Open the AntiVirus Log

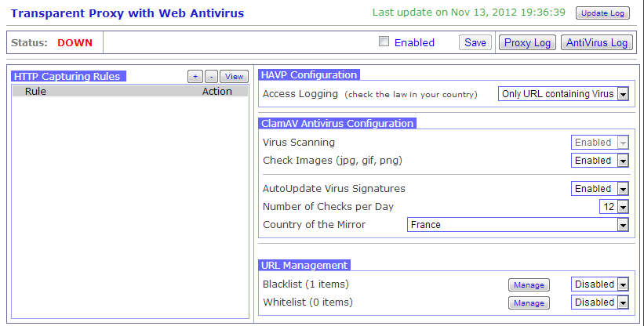[x=597, y=42]
